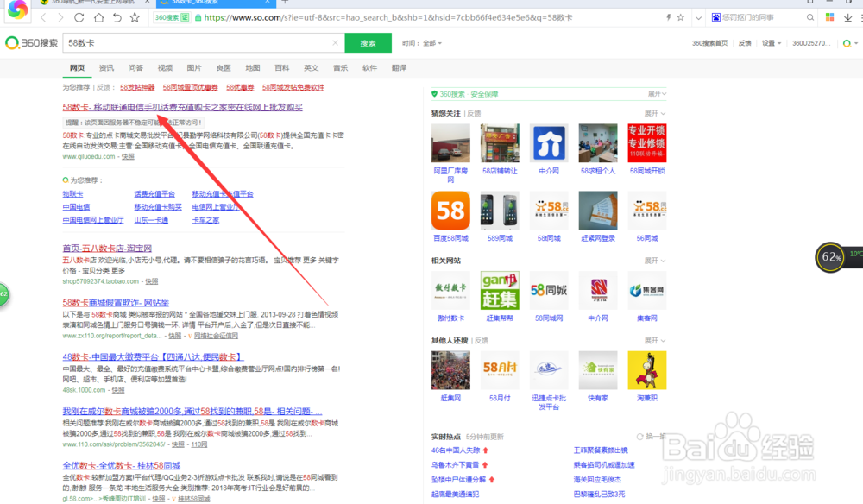
Task: Open the 58月付 thumbnail
Action: coord(500,370)
